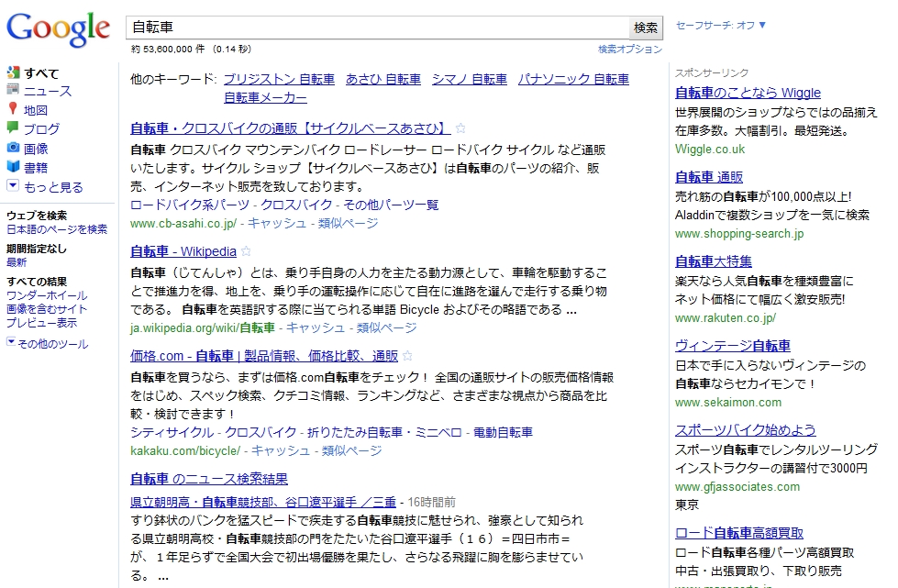The width and height of the screenshot is (898, 588).
Task: Select 地図 search category
Action: click(36, 110)
